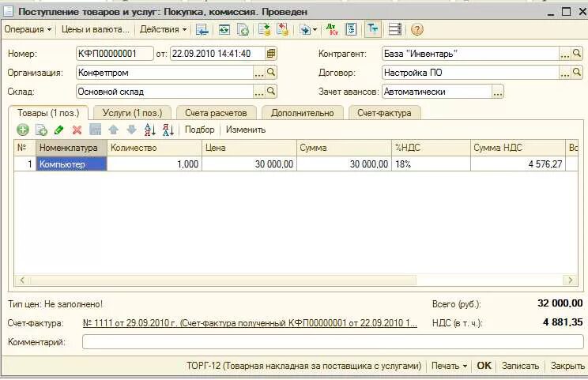
Task: Click the red-arrow document toolbar icon
Action: [x=282, y=29]
